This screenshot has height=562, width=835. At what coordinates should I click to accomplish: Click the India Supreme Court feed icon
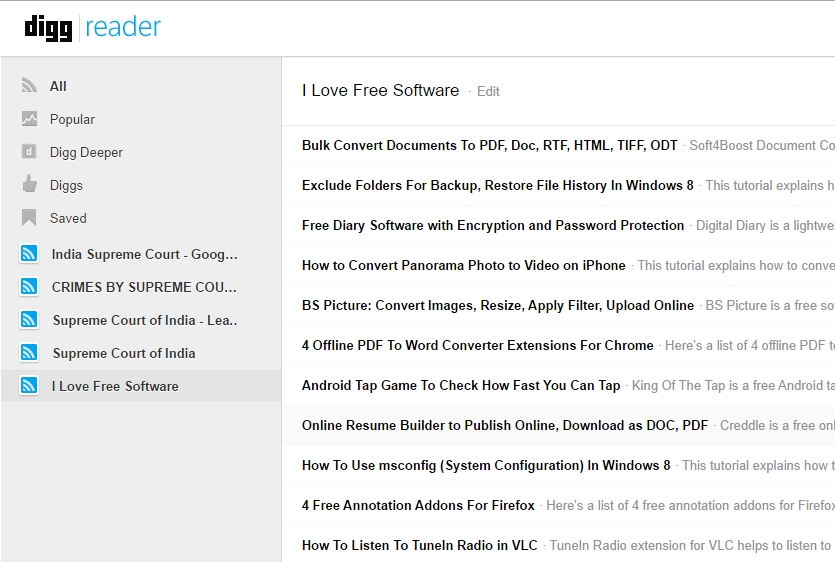pyautogui.click(x=29, y=254)
